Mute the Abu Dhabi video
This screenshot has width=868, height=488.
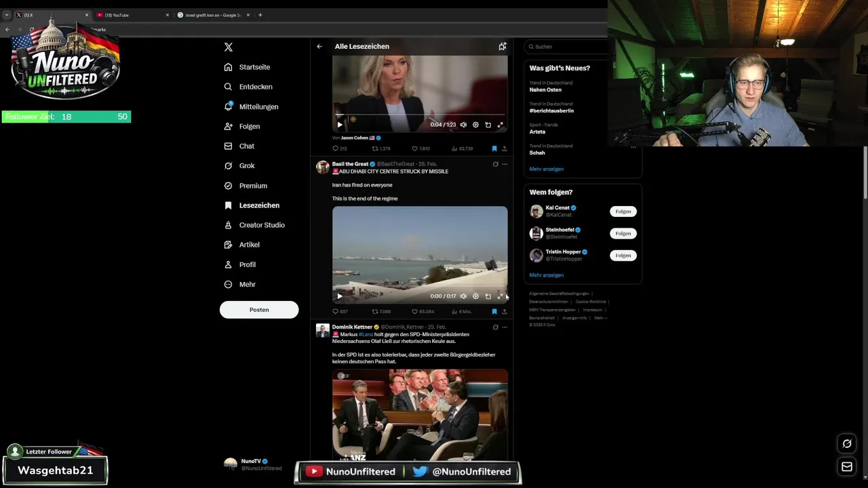463,296
